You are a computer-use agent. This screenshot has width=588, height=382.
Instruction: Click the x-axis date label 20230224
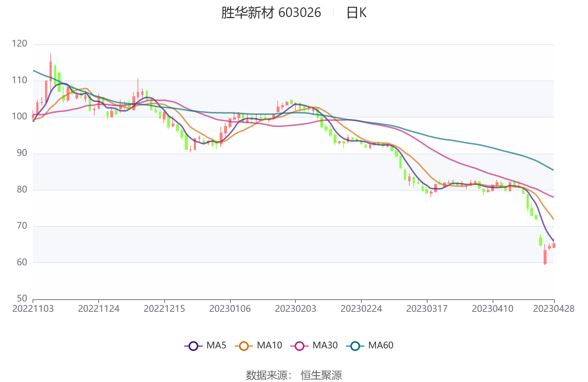click(361, 308)
